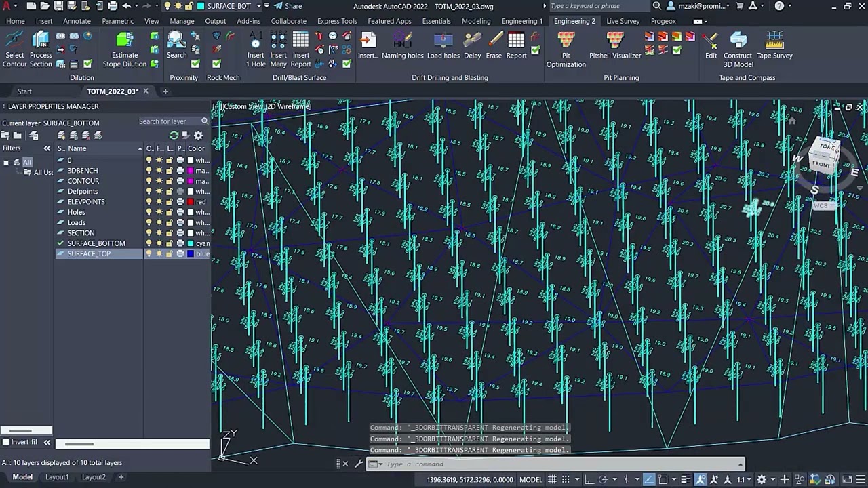
Task: Lock the Holes layer
Action: click(x=170, y=212)
